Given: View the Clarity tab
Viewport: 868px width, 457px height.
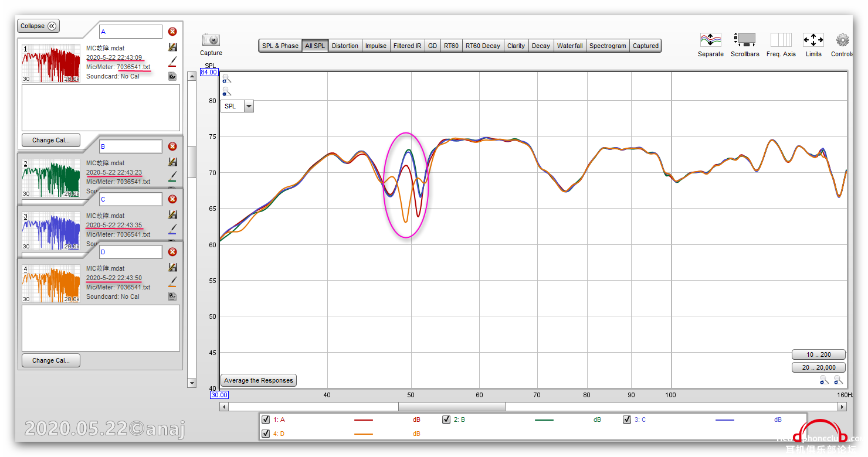Looking at the screenshot, I should click(x=516, y=46).
